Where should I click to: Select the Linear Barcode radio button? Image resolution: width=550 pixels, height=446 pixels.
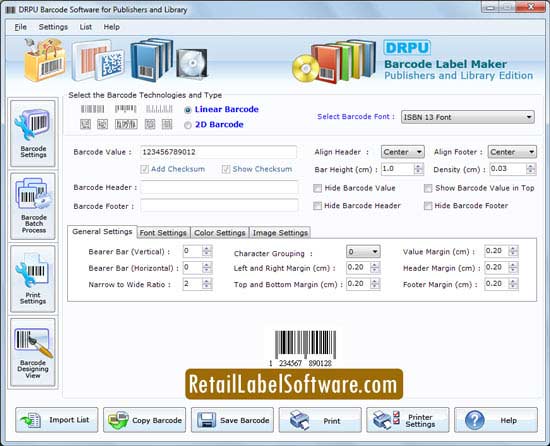188,110
